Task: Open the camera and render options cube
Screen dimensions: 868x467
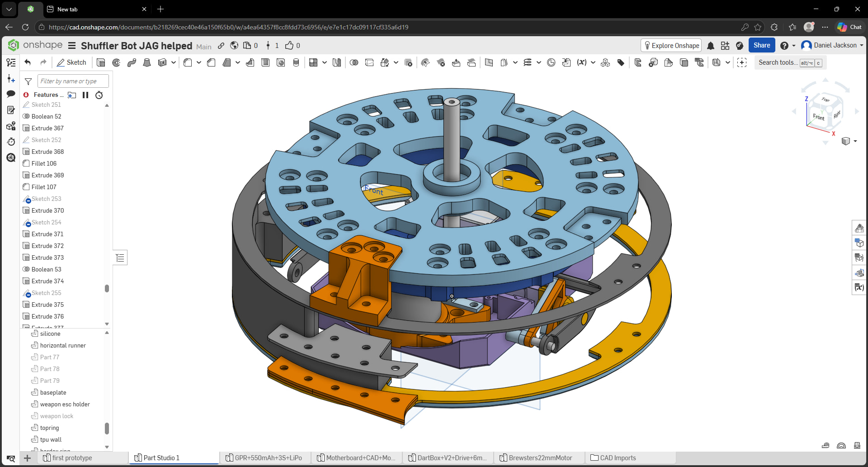Action: [x=846, y=141]
